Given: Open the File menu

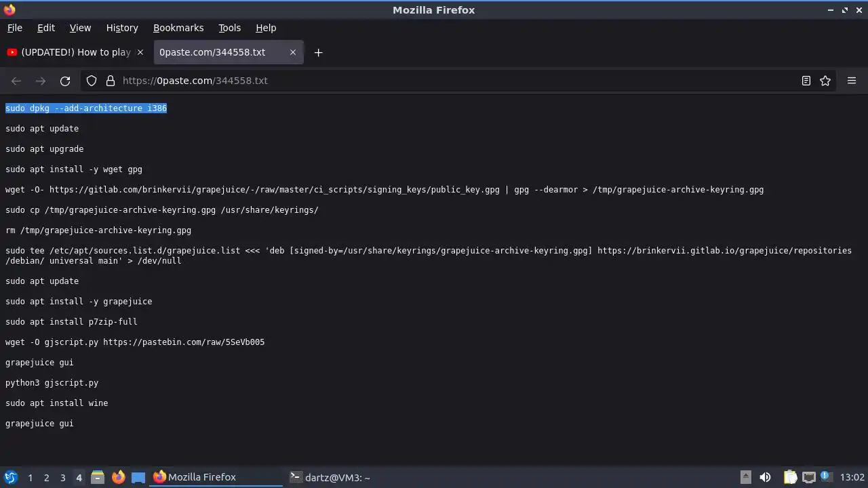Looking at the screenshot, I should tap(15, 28).
